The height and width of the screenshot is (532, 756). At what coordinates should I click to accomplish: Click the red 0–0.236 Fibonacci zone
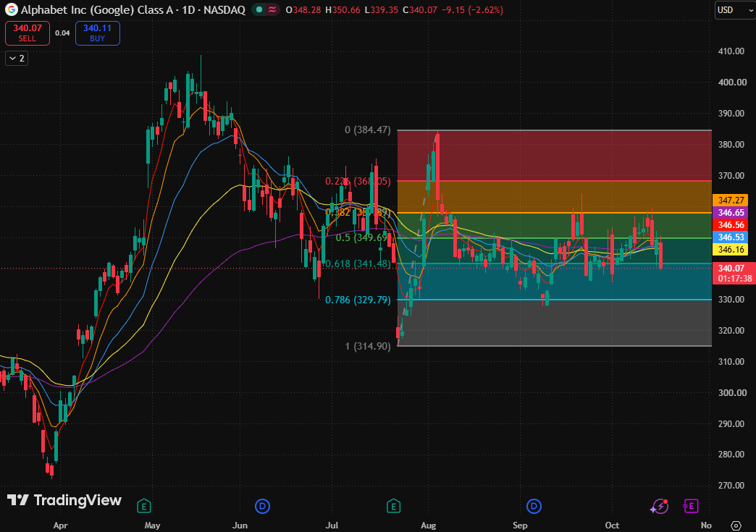[x=555, y=156]
